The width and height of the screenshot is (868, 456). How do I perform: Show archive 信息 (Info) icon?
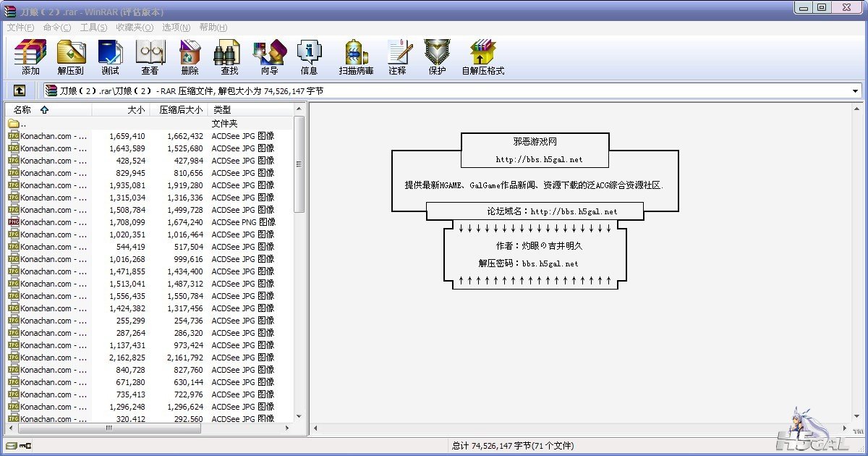point(309,56)
